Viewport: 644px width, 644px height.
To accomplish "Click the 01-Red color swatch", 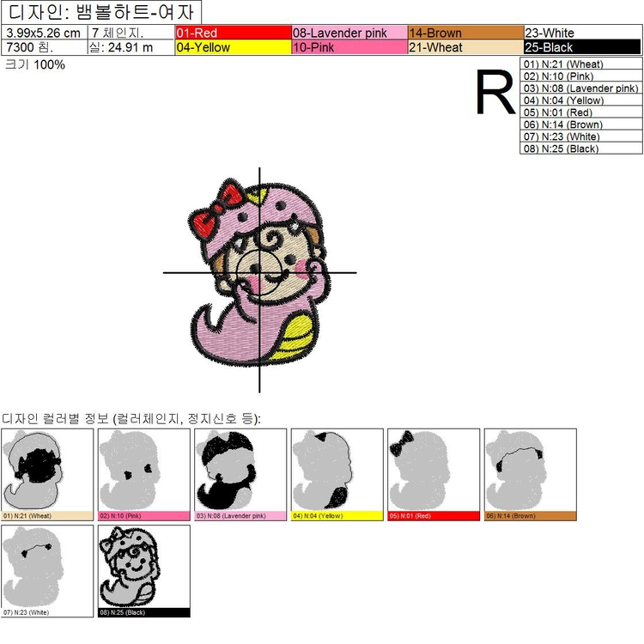I will pos(234,33).
